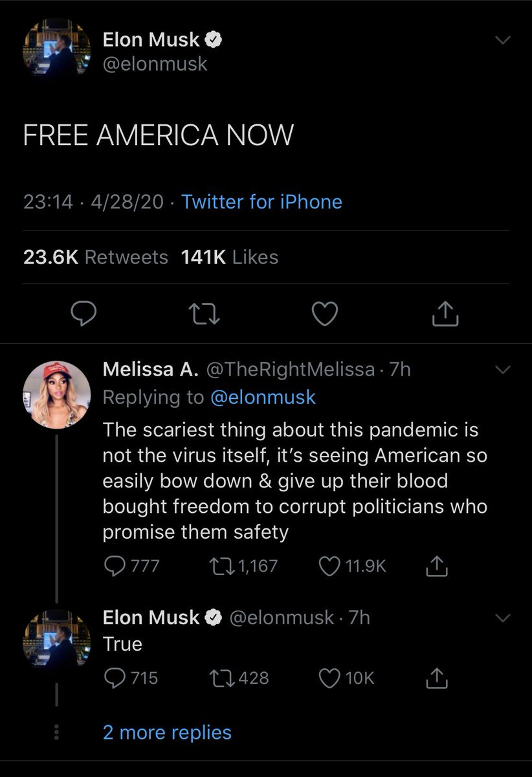Reply to the FREE AMERICA NOW tweet
The width and height of the screenshot is (532, 777).
[x=83, y=314]
